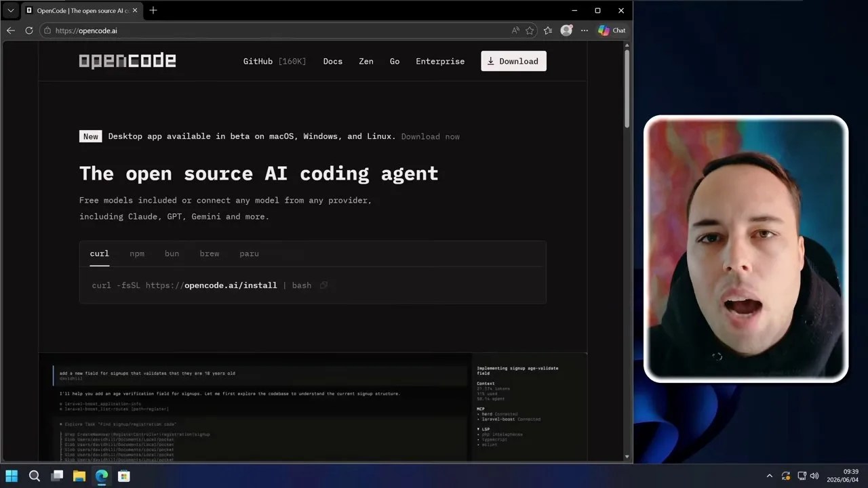Image resolution: width=868 pixels, height=488 pixels.
Task: View site information lock icon
Action: click(47, 30)
